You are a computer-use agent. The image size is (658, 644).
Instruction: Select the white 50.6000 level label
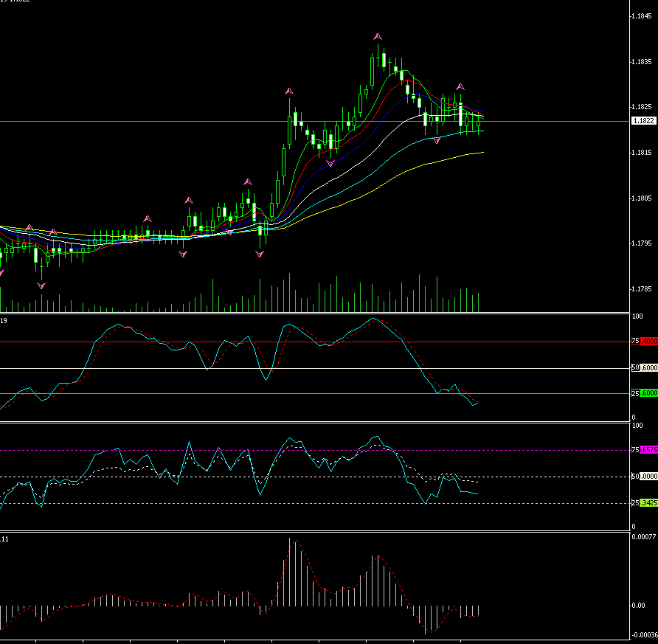point(645,368)
